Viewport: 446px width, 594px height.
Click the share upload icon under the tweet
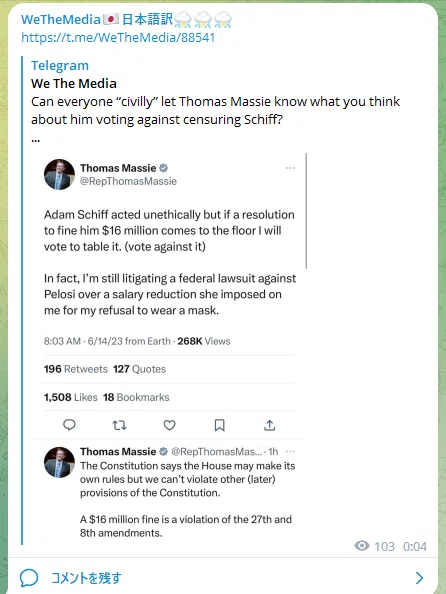[x=269, y=425]
